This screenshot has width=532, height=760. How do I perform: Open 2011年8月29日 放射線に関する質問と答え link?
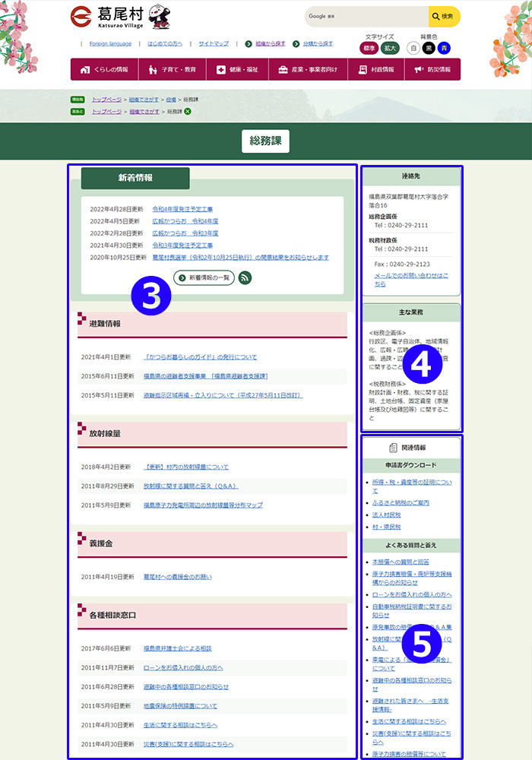click(x=191, y=486)
